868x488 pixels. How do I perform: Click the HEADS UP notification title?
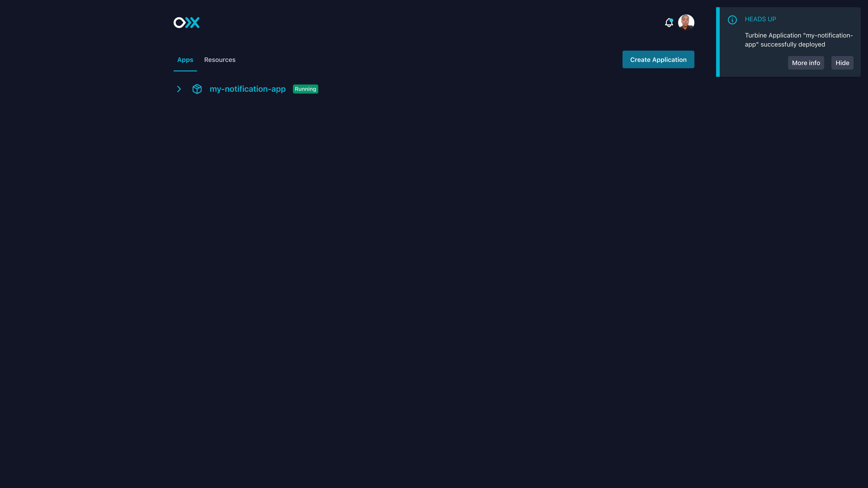761,19
